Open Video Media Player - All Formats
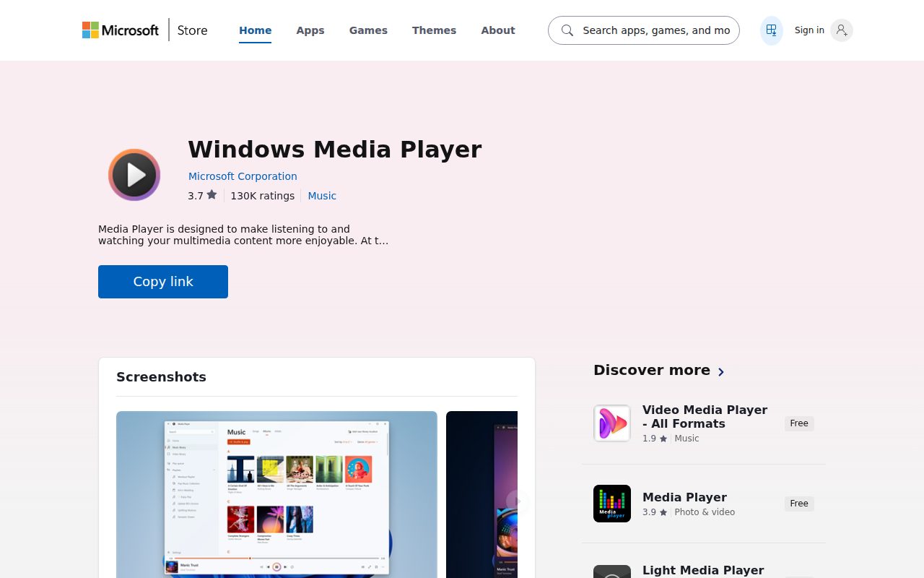 coord(705,417)
